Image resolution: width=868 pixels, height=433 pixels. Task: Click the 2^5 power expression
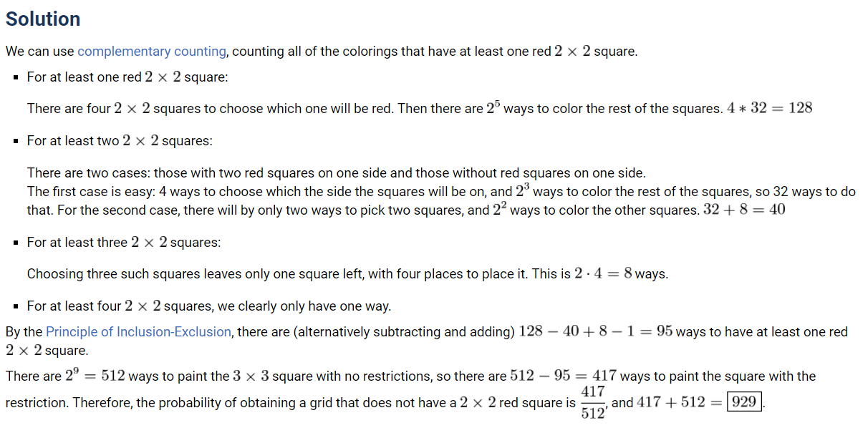(493, 108)
